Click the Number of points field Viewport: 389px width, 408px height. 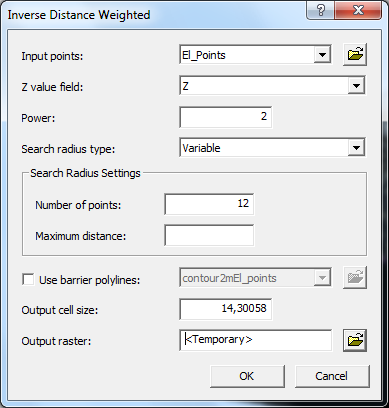pos(209,204)
